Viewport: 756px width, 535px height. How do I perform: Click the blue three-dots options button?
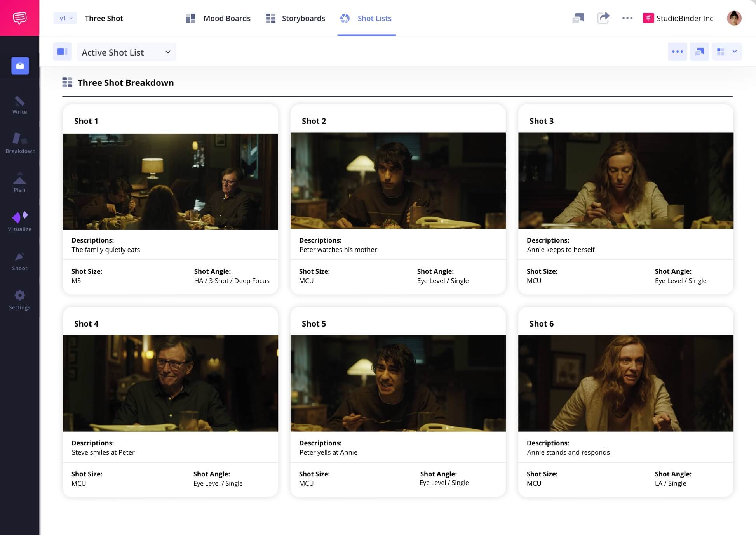coord(677,52)
